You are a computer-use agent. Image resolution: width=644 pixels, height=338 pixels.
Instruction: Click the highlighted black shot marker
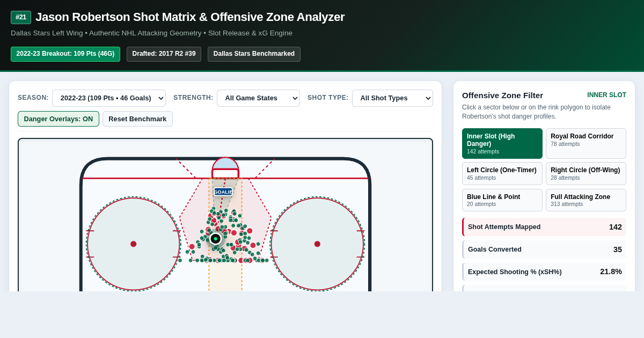click(215, 239)
